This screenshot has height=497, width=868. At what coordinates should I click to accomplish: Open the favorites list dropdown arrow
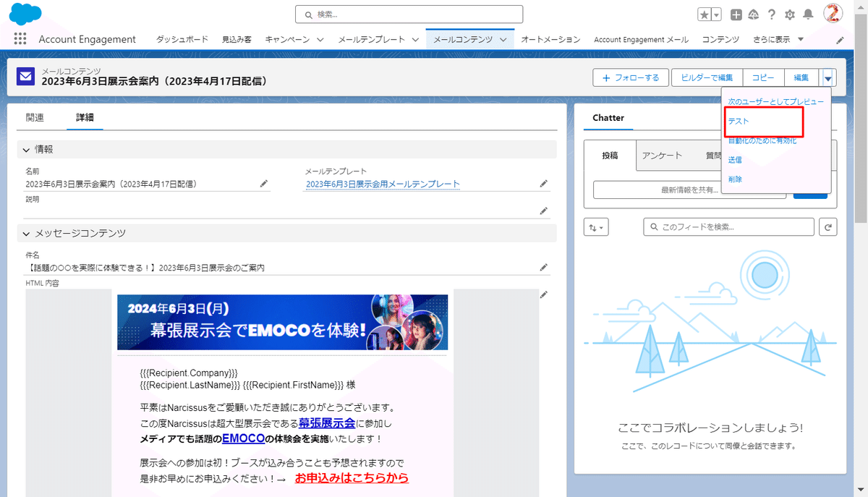pos(716,14)
